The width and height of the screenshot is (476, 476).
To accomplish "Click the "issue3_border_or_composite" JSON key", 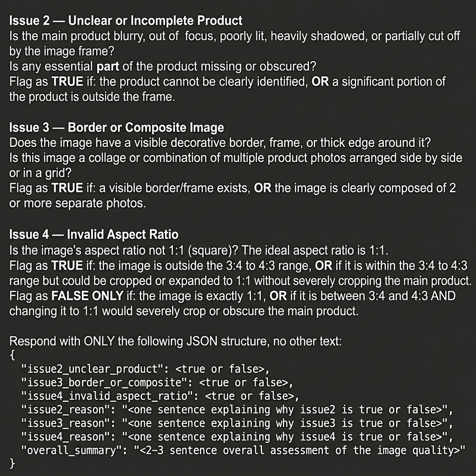I will pyautogui.click(x=102, y=382).
